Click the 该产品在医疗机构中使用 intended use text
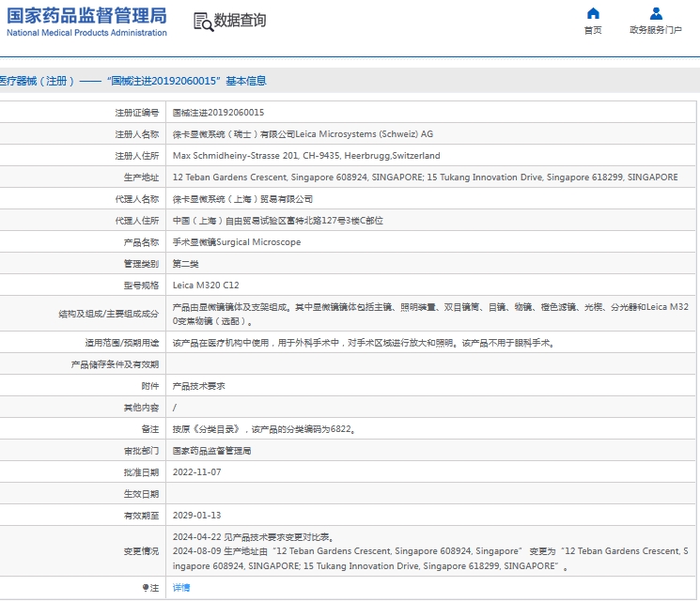Screen dimensions: 700x602 [364, 343]
